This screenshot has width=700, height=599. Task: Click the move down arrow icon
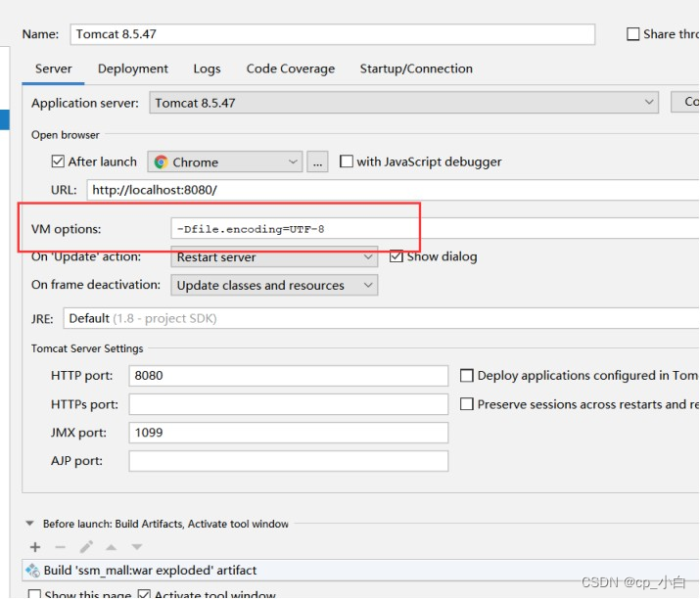[x=137, y=547]
